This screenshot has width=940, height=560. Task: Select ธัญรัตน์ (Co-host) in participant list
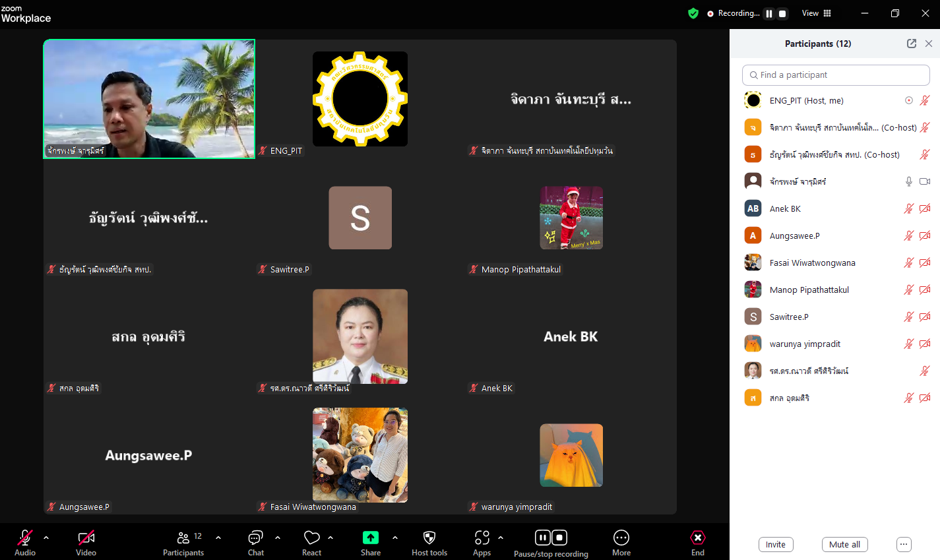835,154
